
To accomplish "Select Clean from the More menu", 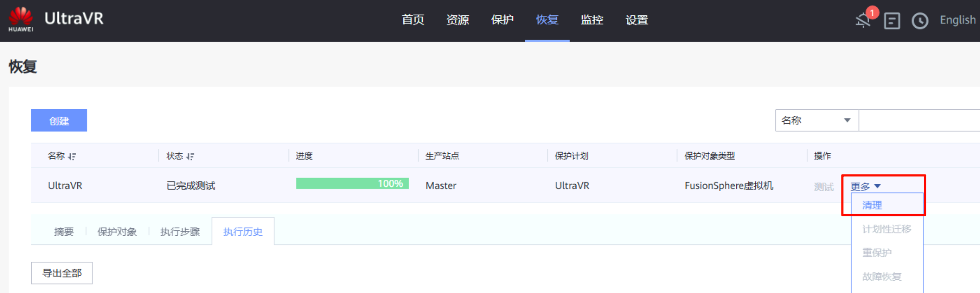I will click(x=872, y=205).
